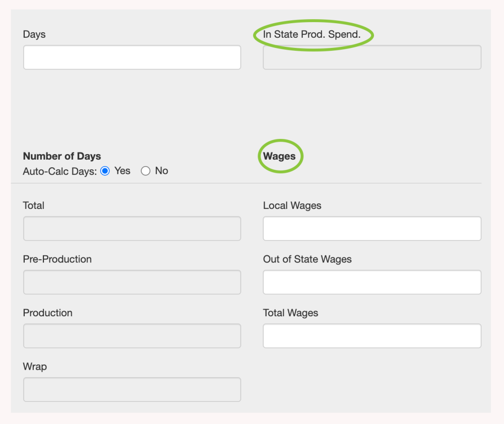The image size is (504, 424).
Task: Focus the Out of State Wages field
Action: (372, 282)
